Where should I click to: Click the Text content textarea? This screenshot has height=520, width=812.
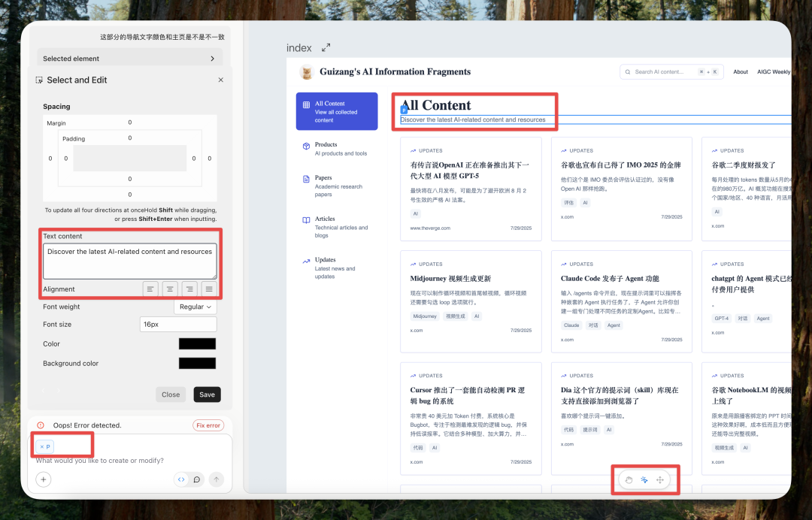click(130, 262)
